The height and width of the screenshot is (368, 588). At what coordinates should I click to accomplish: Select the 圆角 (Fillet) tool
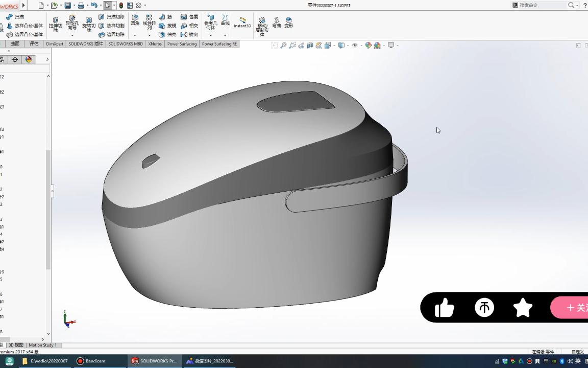[x=134, y=20]
